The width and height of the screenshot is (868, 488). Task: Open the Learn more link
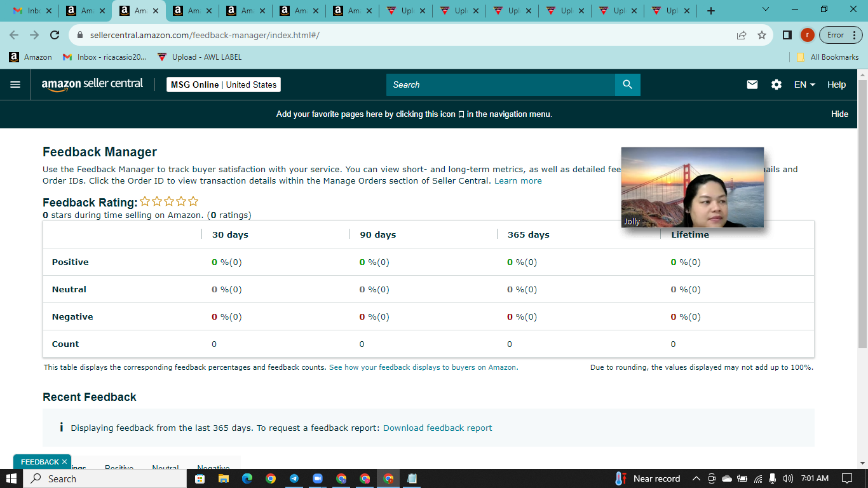pos(518,180)
